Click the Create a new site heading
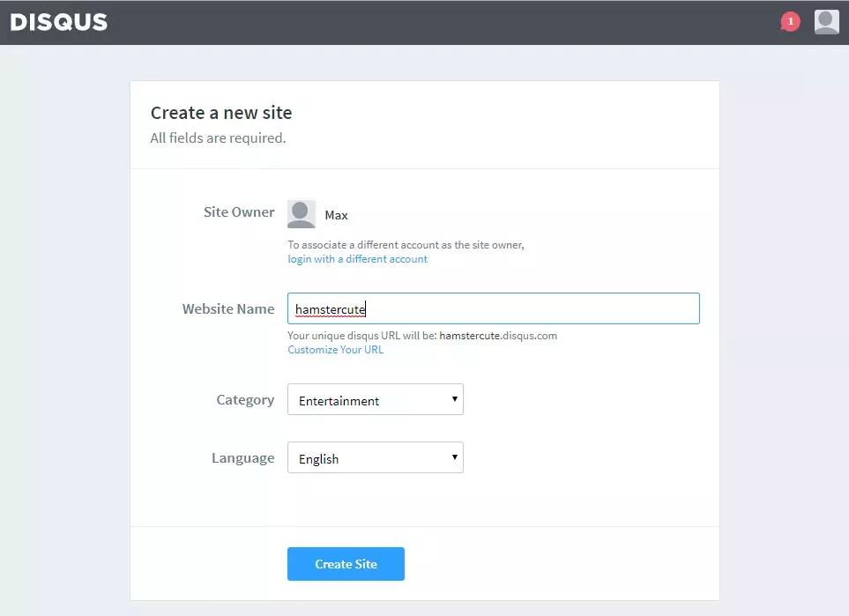Viewport: 849px width, 616px height. click(x=220, y=113)
